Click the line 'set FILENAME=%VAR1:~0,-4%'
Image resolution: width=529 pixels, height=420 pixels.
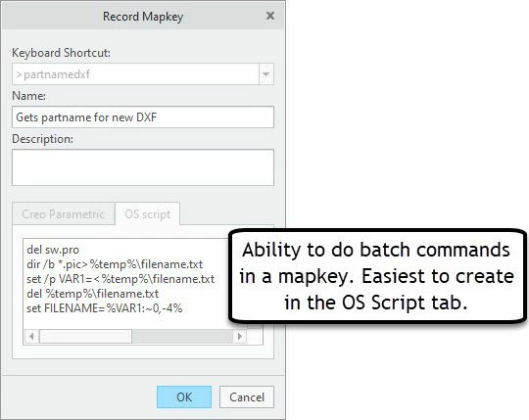click(x=105, y=308)
